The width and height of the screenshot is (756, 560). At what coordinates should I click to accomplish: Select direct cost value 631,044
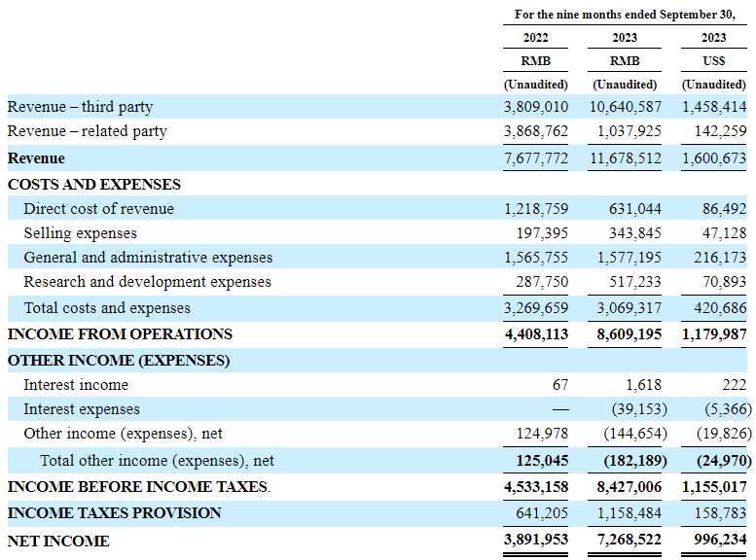pos(635,209)
